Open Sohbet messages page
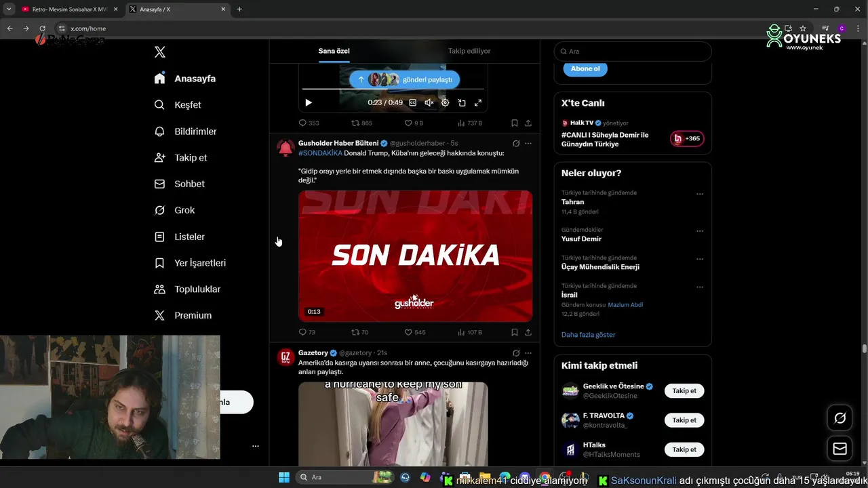Image resolution: width=868 pixels, height=488 pixels. point(179,184)
